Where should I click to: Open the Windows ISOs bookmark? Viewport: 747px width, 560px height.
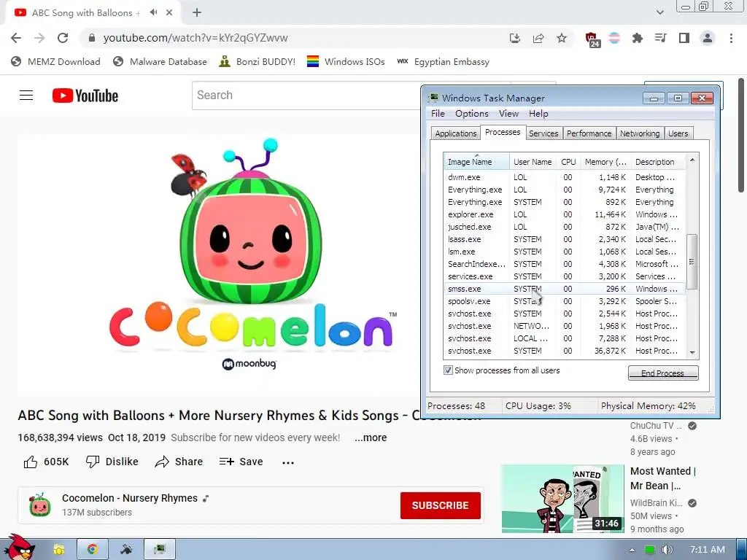tap(346, 61)
